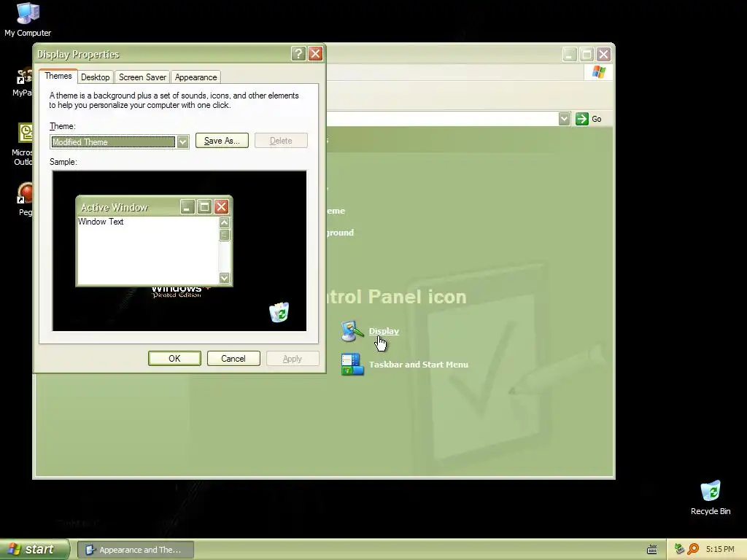Click the Display control panel icon
The image size is (747, 560).
click(x=352, y=331)
